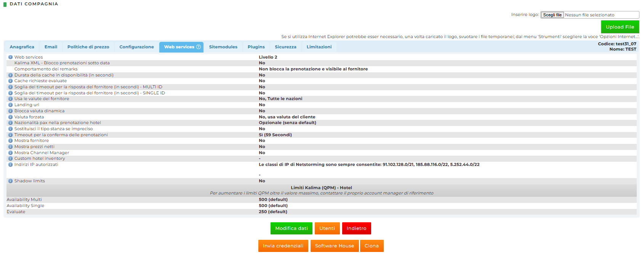
Task: Click 'Codice: test31_07' text
Action: click(617, 44)
